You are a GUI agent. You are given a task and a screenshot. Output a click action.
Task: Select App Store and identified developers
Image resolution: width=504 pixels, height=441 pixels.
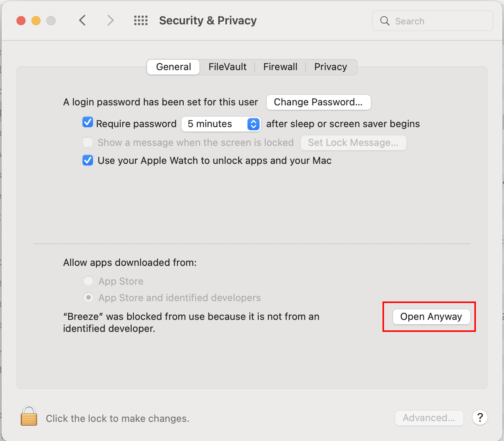click(x=88, y=298)
